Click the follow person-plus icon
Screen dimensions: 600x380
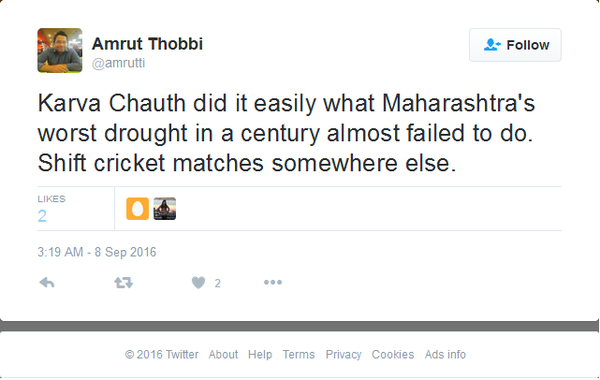coord(492,45)
